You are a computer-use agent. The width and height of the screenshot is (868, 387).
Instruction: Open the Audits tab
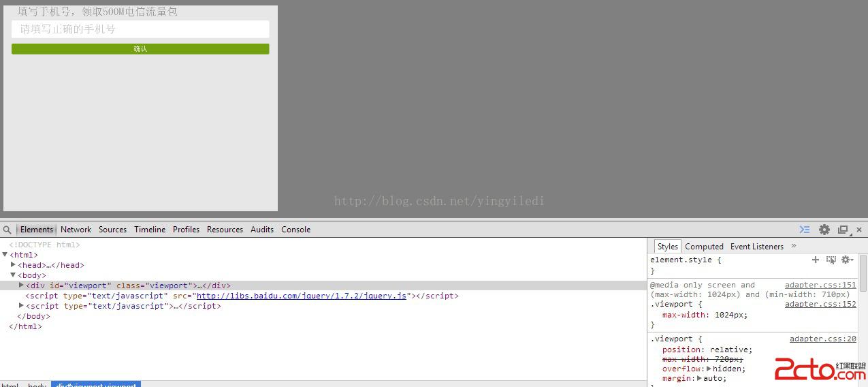point(262,230)
